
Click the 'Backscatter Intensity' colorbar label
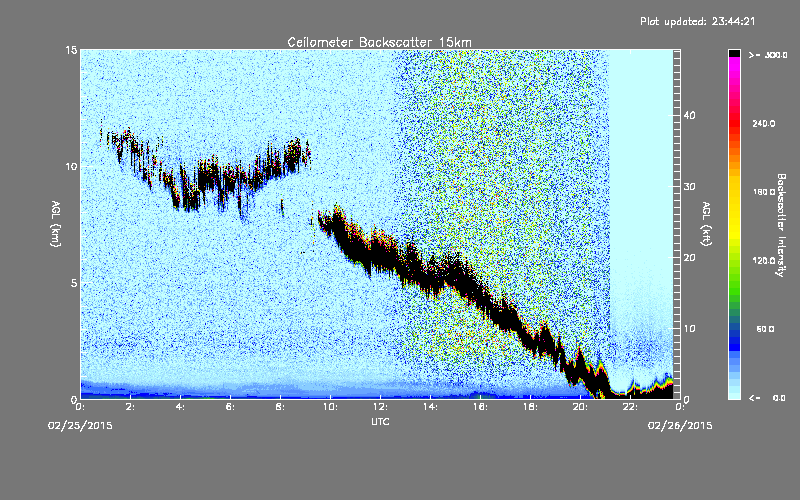pyautogui.click(x=781, y=225)
